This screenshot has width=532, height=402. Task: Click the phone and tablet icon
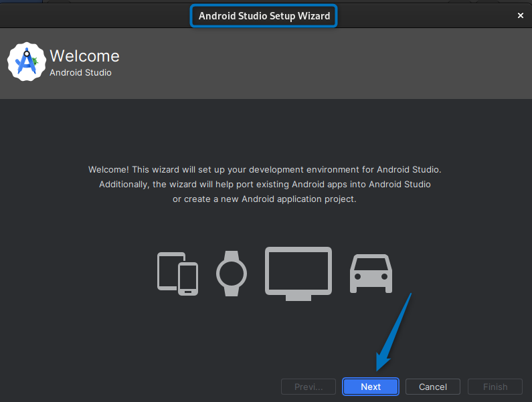[x=177, y=274]
